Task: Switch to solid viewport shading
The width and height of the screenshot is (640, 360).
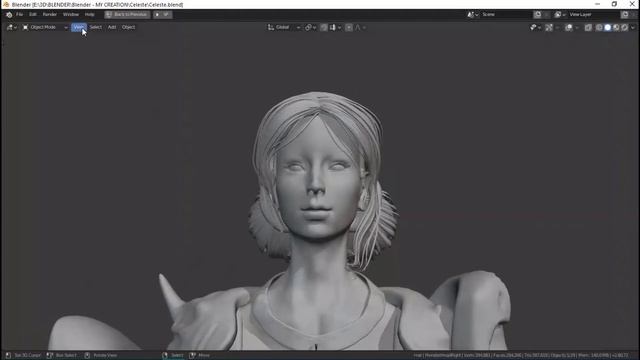Action: pyautogui.click(x=608, y=27)
